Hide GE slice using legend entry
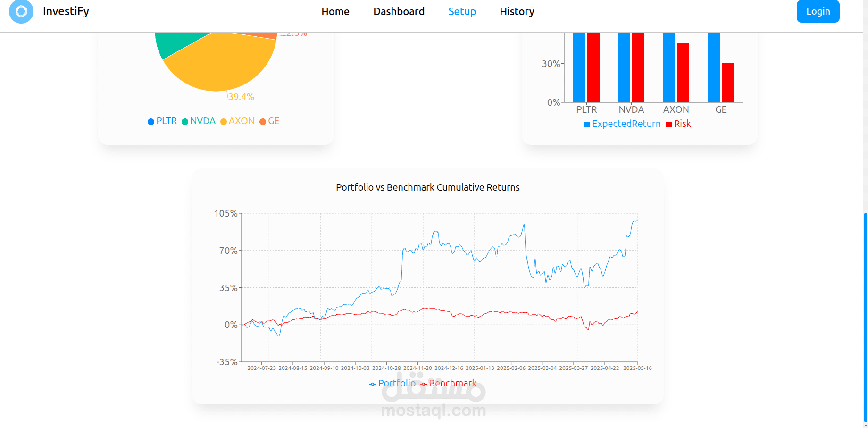 coord(269,121)
